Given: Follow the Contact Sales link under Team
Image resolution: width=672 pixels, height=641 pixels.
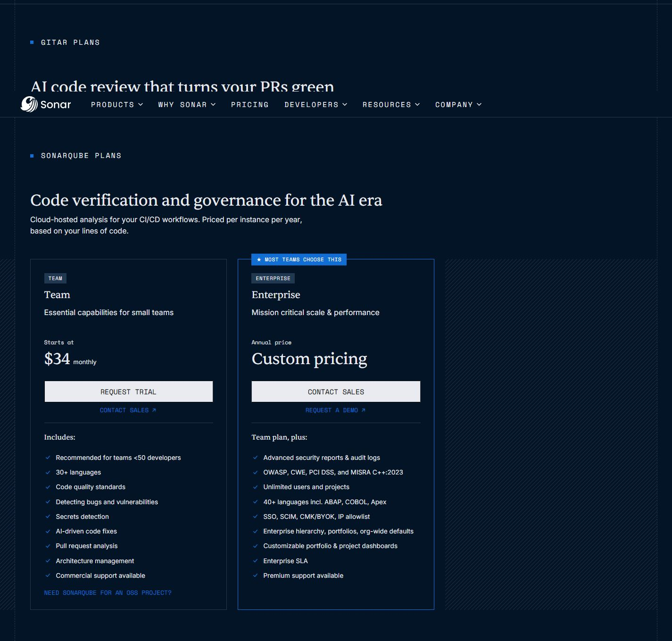Looking at the screenshot, I should 128,410.
